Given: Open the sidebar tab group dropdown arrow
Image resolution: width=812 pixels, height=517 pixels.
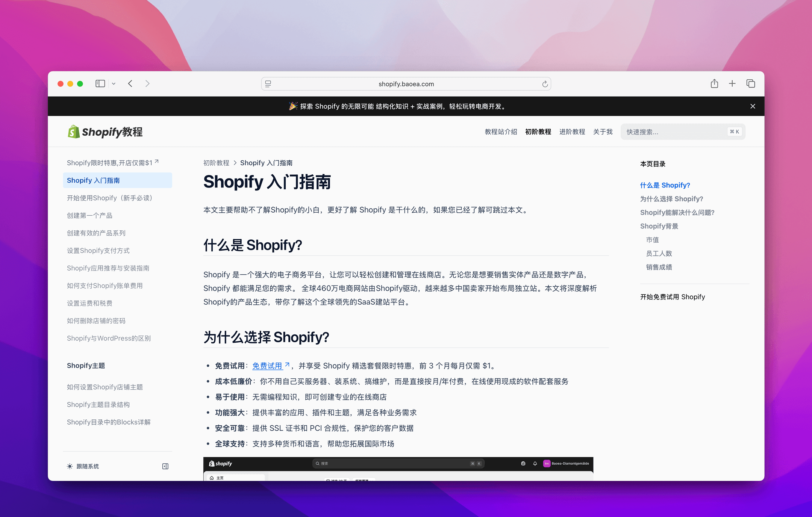Looking at the screenshot, I should click(x=114, y=84).
